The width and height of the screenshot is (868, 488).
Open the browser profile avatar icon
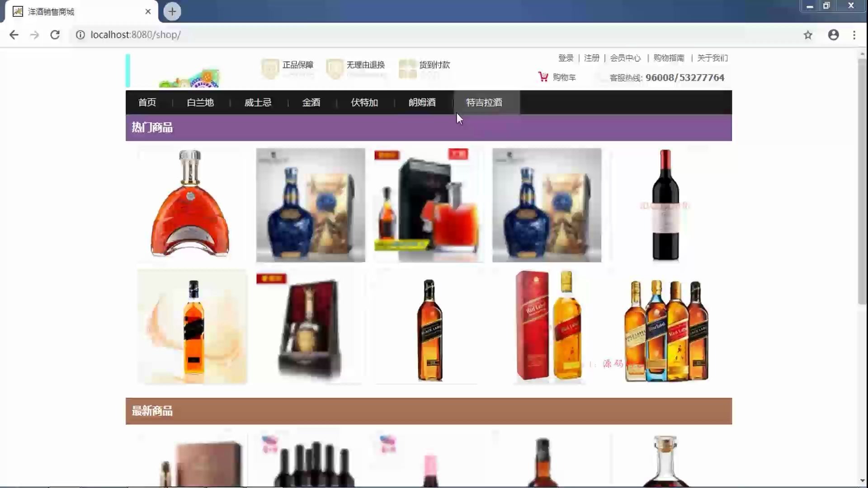(x=833, y=35)
